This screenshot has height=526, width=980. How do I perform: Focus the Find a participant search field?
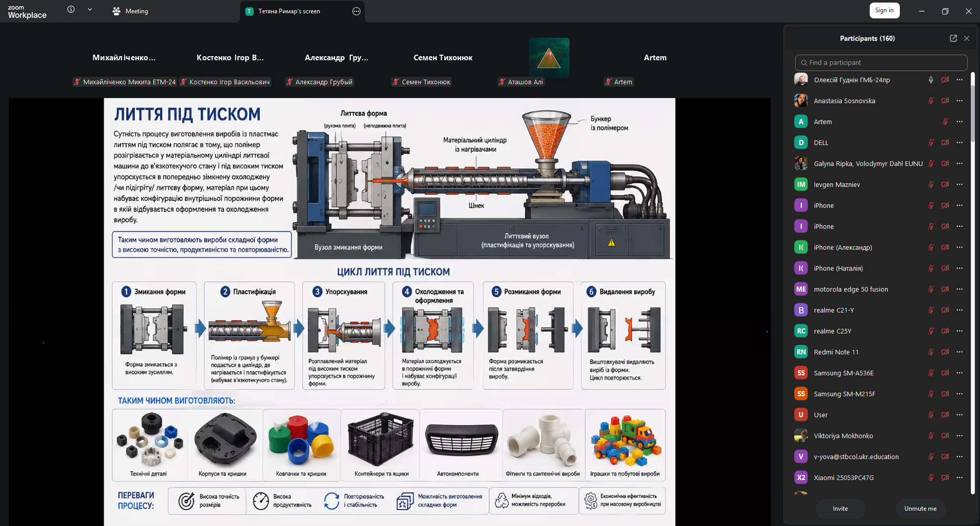881,63
